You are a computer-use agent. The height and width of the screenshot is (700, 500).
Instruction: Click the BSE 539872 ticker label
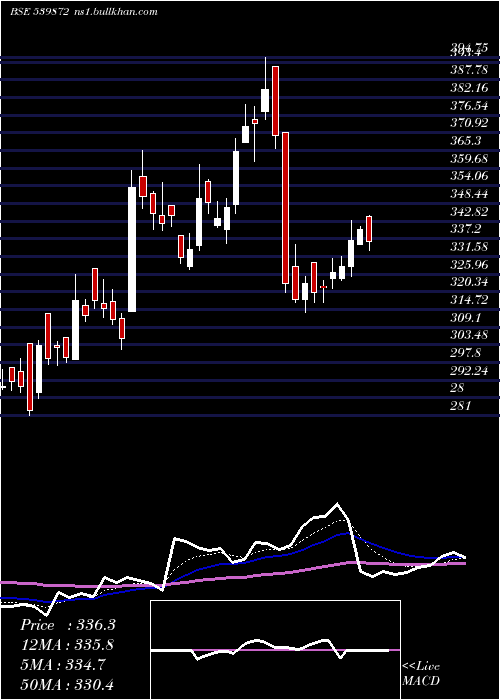40,12
